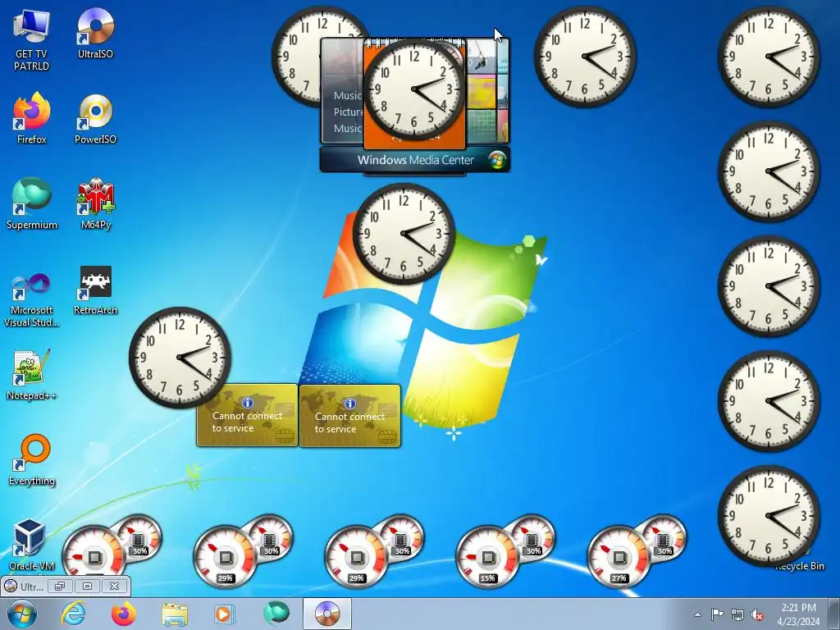Select clock gadget over the Windows logo
This screenshot has width=840, height=630.
[x=404, y=234]
